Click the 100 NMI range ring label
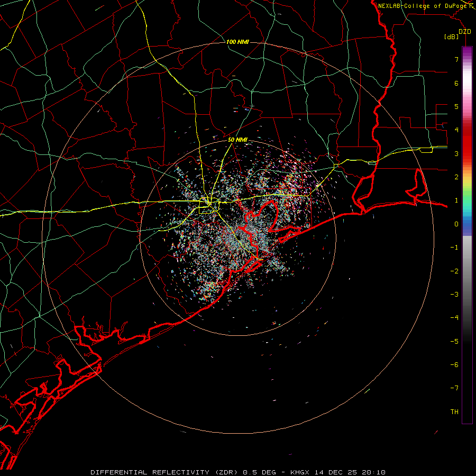 pos(237,42)
